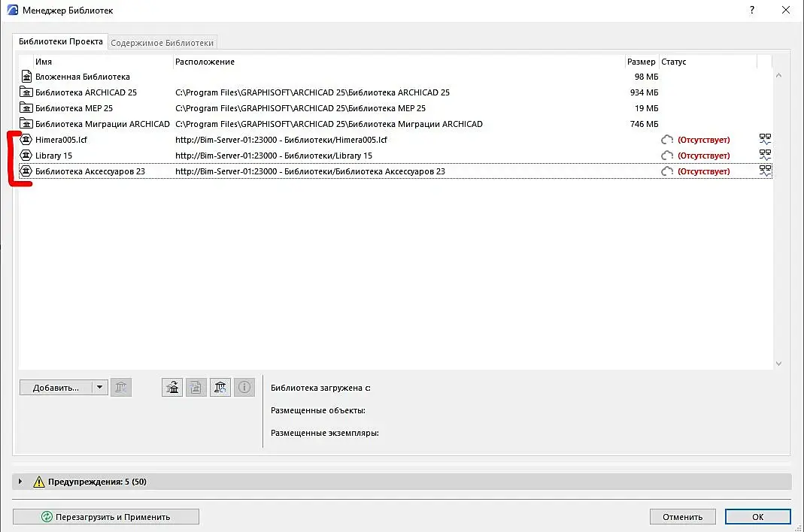The width and height of the screenshot is (804, 532).
Task: Click the cloud status icon for Himera005.lcf
Action: (x=666, y=140)
